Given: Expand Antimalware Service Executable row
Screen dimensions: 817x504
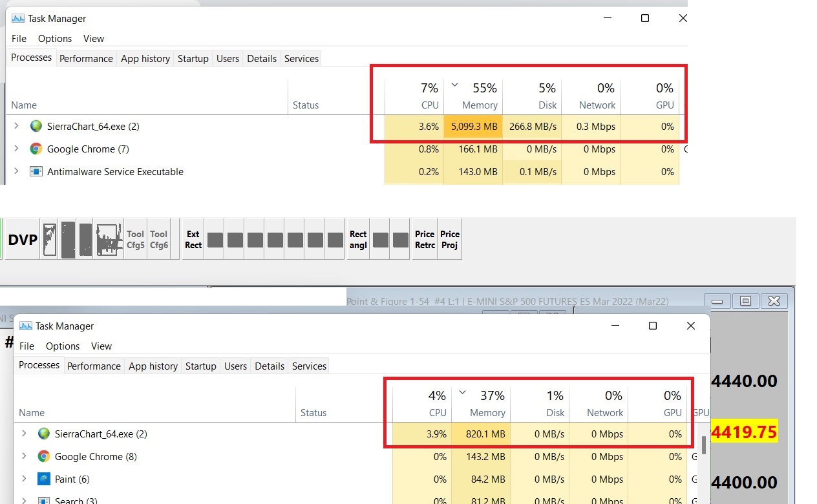Looking at the screenshot, I should [16, 172].
